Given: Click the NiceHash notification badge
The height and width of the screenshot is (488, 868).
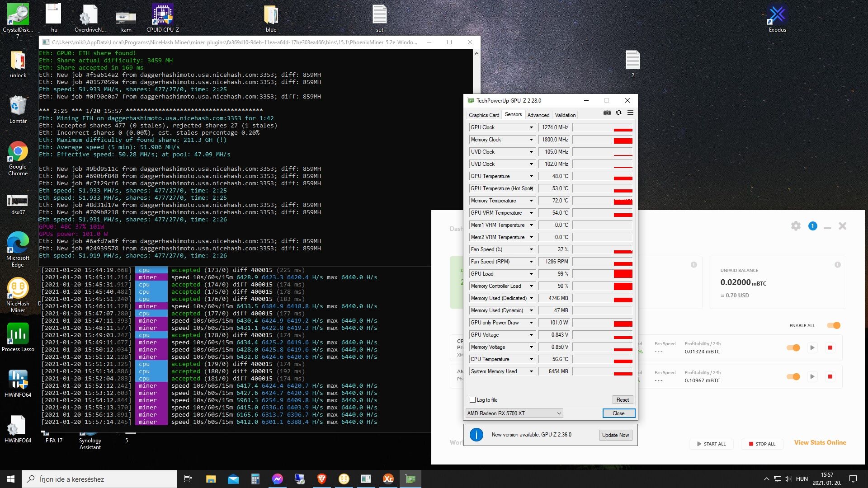Looking at the screenshot, I should point(812,226).
